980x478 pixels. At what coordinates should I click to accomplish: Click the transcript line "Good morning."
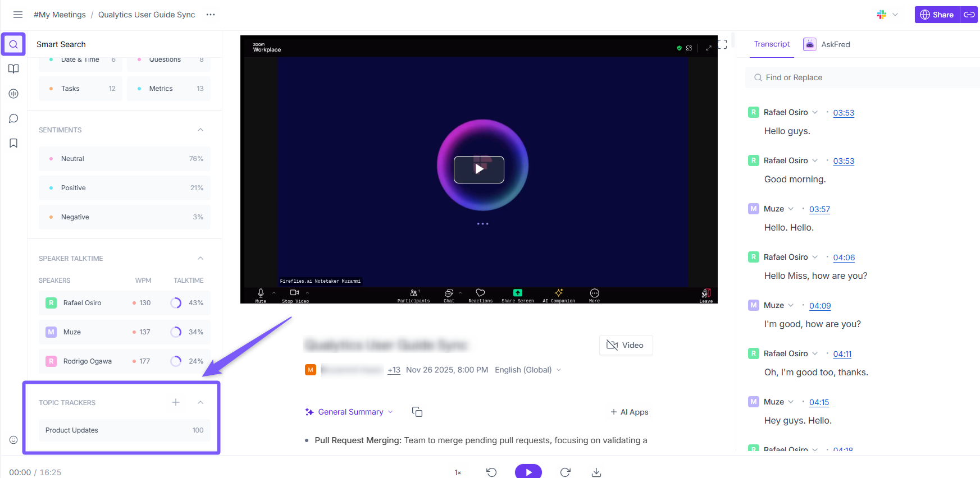pos(795,179)
